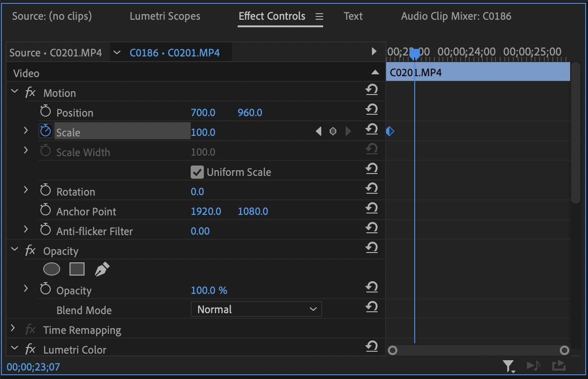Reset the Opacity effect
The image size is (588, 379).
pyautogui.click(x=371, y=248)
